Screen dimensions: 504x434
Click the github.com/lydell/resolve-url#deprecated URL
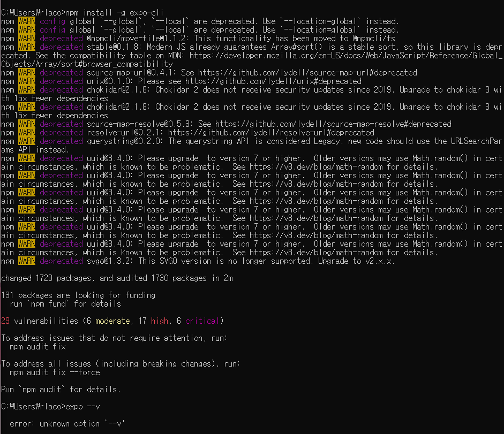272,132
